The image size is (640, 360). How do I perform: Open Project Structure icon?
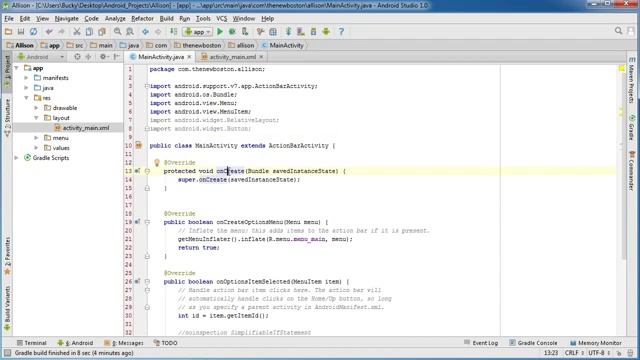pyautogui.click(x=273, y=31)
